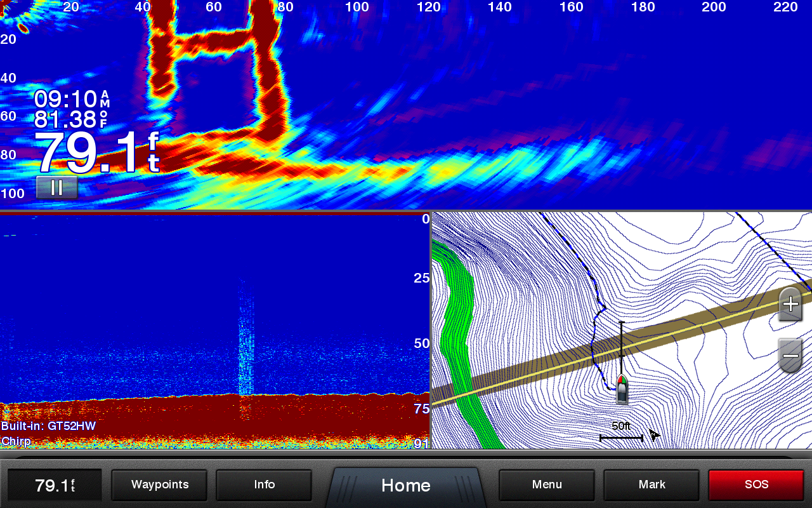Zoom out on the chart map

[x=790, y=356]
